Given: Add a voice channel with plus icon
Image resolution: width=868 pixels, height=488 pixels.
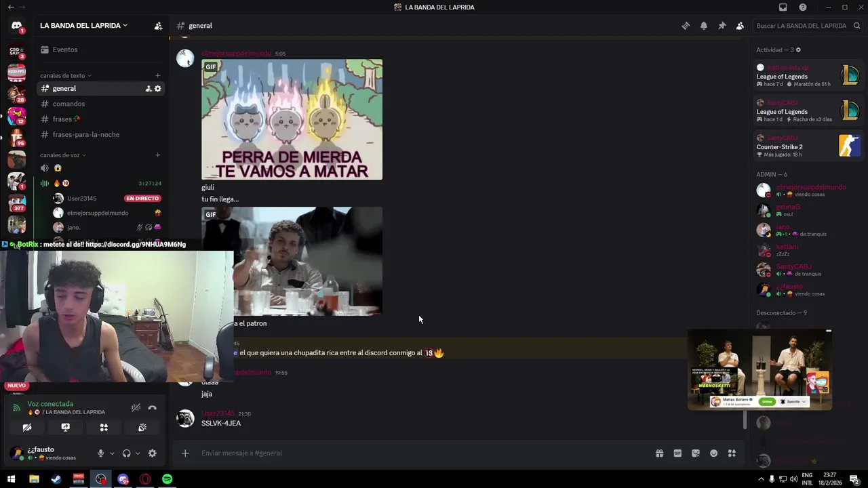Looking at the screenshot, I should 158,155.
